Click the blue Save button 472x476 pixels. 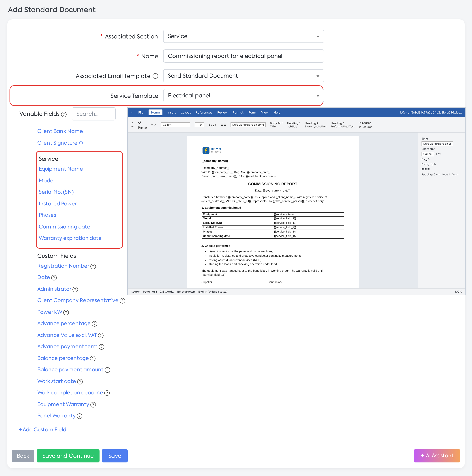(x=115, y=456)
